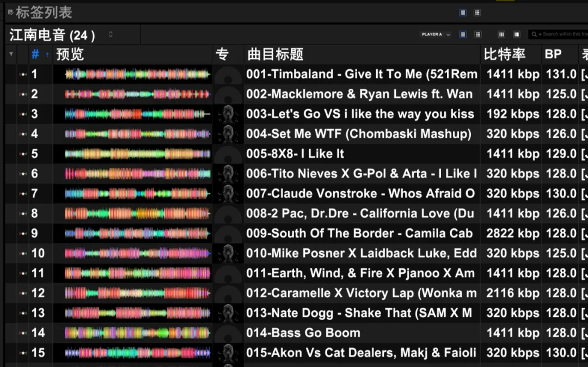Click status icon on track row 10
Image resolution: width=588 pixels, height=367 pixels.
point(23,253)
